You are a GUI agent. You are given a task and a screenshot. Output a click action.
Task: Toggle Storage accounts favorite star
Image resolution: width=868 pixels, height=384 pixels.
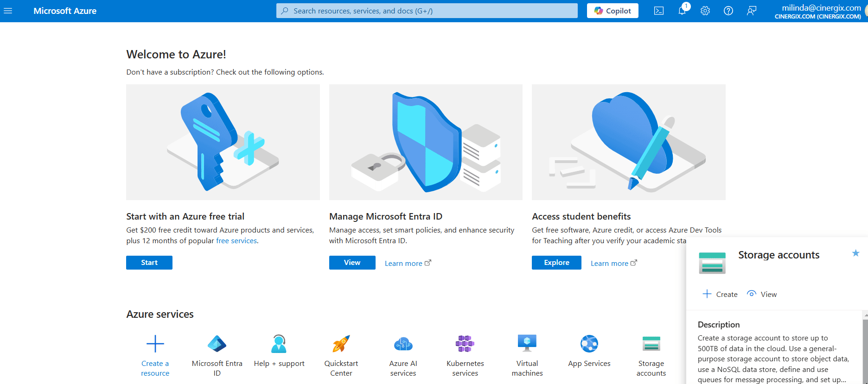click(855, 253)
